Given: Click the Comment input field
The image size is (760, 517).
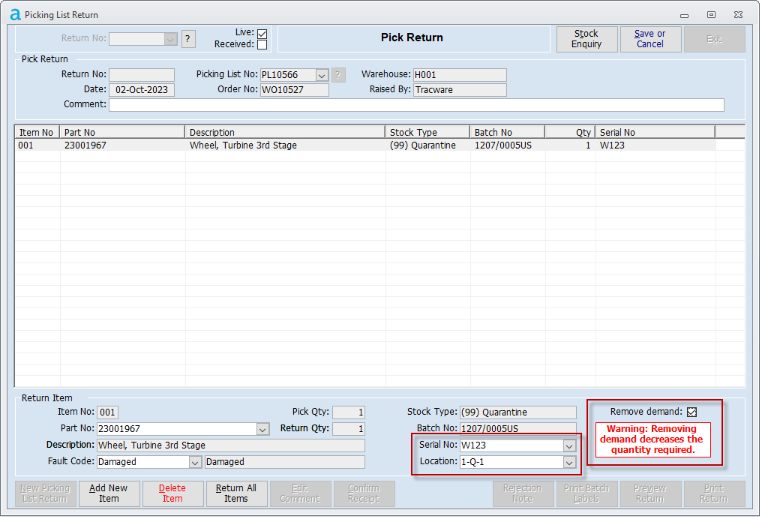Looking at the screenshot, I should point(416,105).
